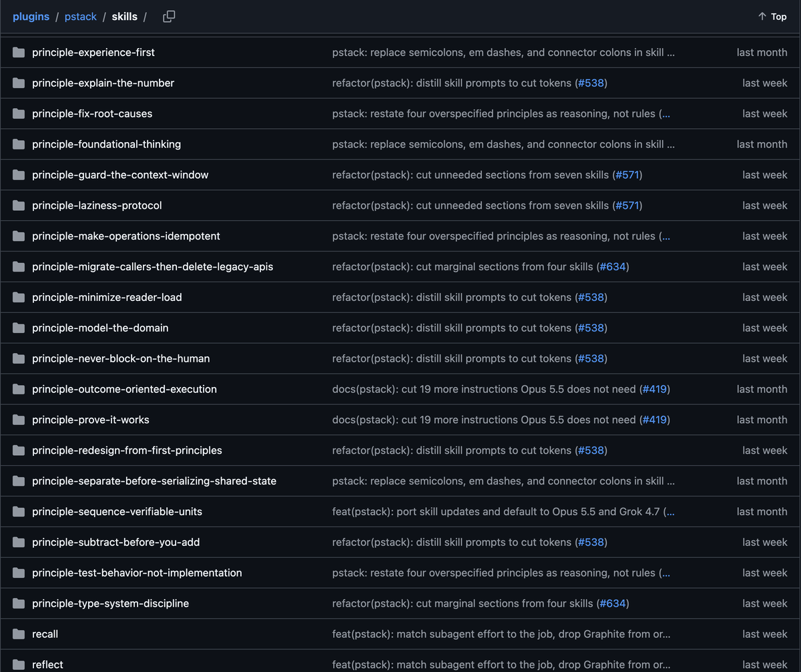Open the recall row's commit message
The width and height of the screenshot is (801, 672).
pos(501,634)
